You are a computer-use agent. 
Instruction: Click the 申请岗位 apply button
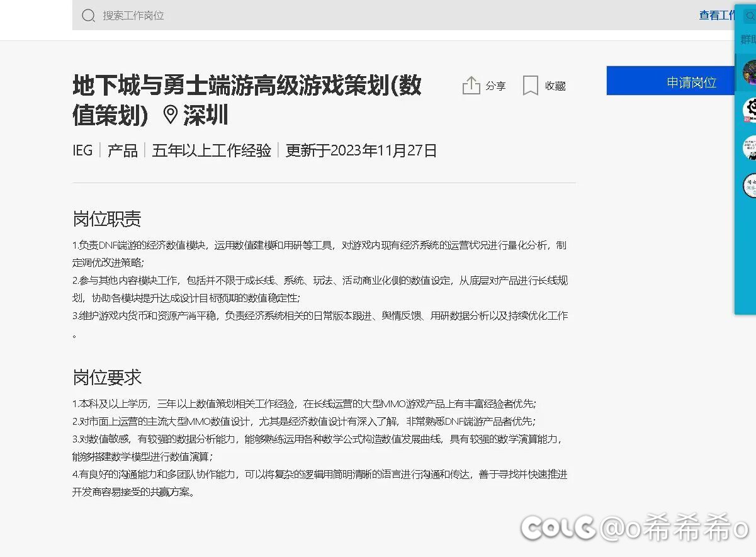[671, 81]
